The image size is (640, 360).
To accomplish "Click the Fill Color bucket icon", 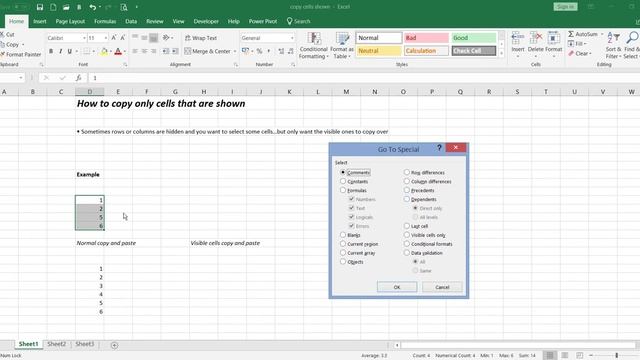I will [x=104, y=51].
